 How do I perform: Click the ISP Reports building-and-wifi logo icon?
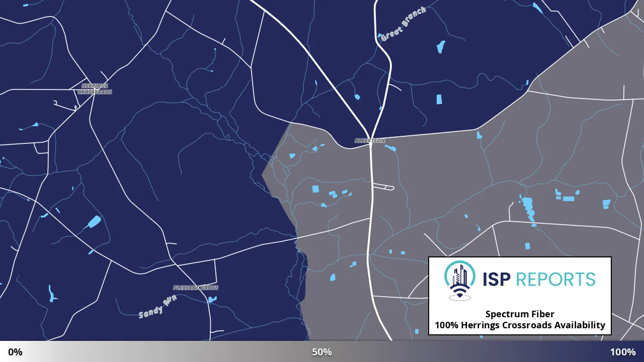pos(459,281)
